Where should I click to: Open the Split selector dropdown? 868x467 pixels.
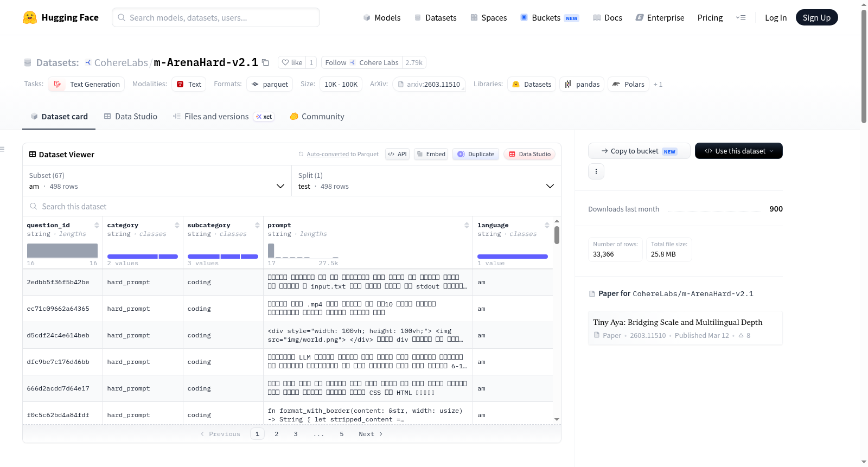click(426, 181)
